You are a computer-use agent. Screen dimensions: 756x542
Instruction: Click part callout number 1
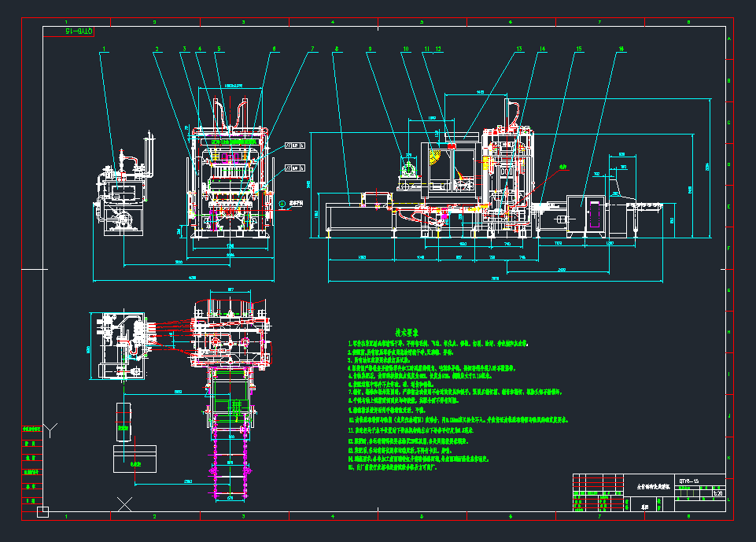(x=103, y=50)
